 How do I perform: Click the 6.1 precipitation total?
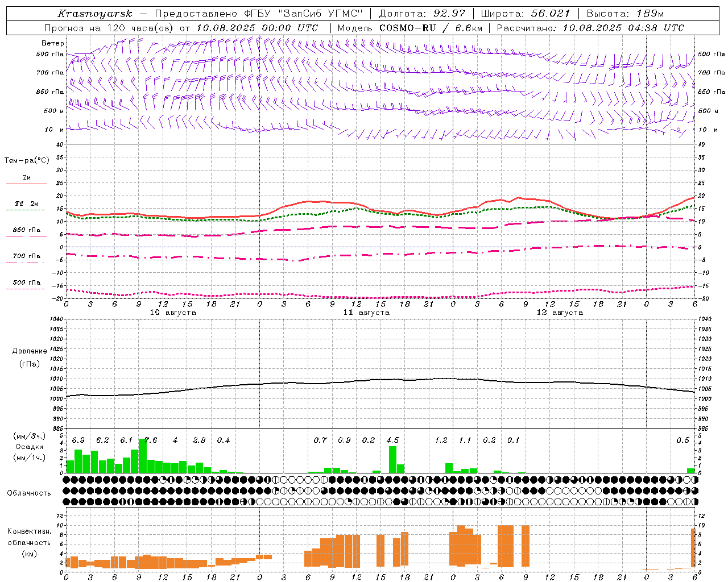pos(126,440)
